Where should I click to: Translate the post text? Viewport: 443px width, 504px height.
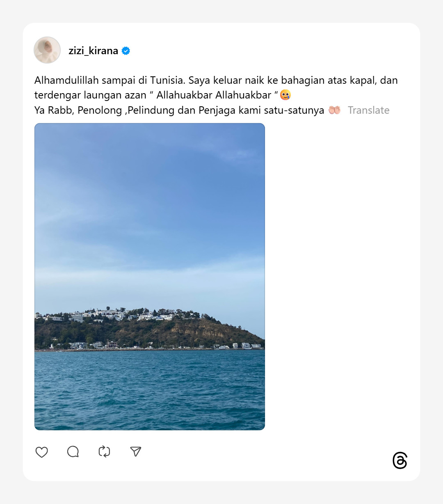369,110
